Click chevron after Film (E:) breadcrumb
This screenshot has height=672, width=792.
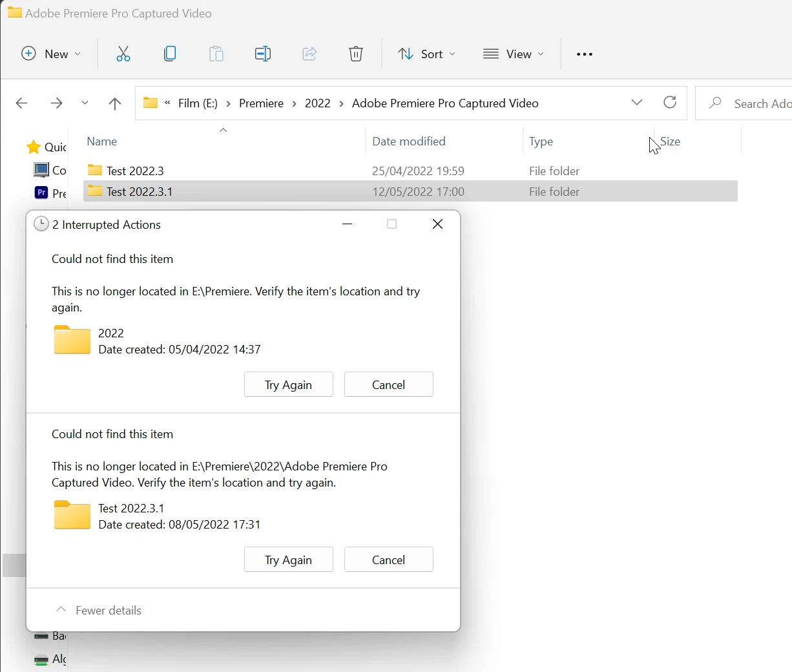pos(228,103)
